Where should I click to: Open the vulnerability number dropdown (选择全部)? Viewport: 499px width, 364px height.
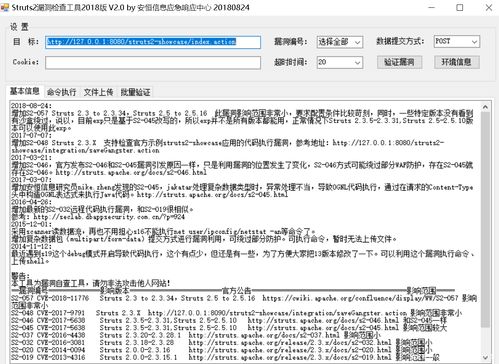coord(340,42)
